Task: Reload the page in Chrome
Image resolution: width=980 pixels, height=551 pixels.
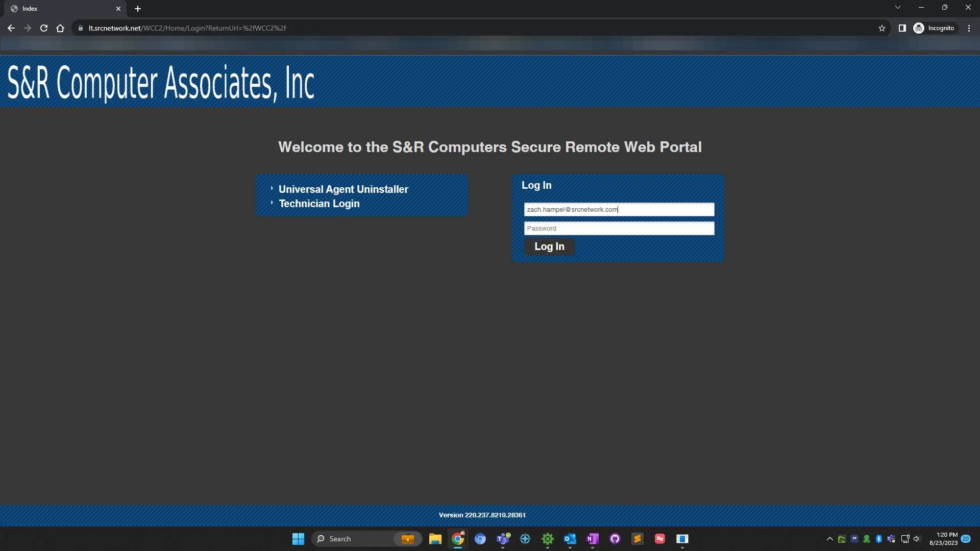Action: point(43,28)
